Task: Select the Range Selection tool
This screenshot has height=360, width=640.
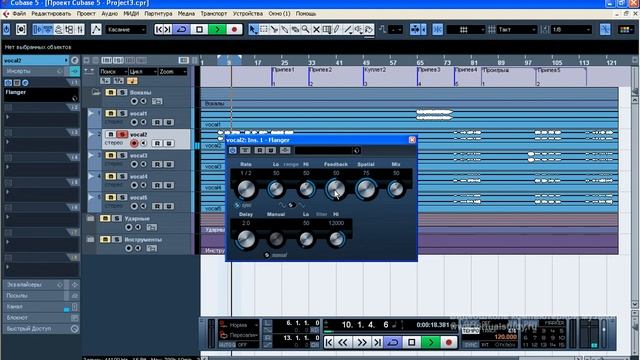Action: click(264, 29)
